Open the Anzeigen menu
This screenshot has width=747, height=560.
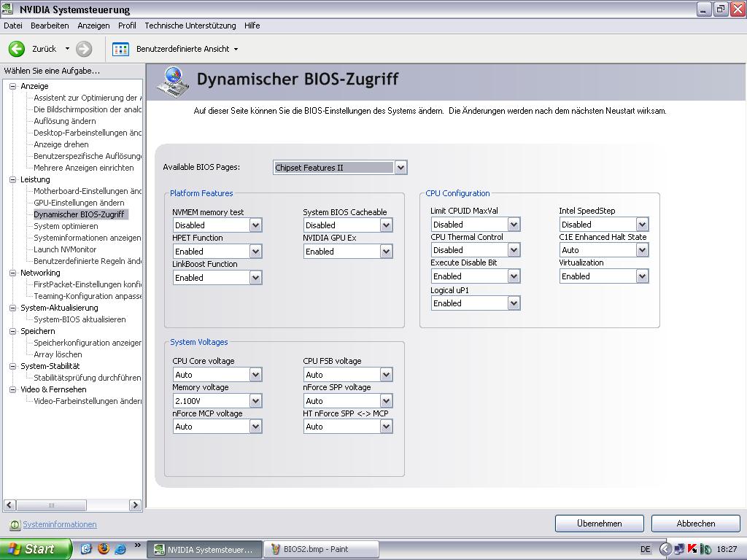coord(93,26)
